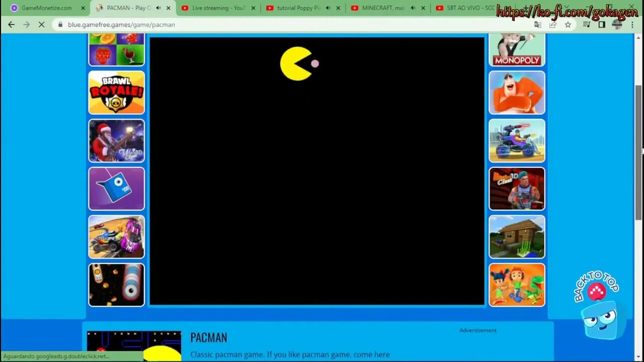Open the Clash 3D soldier game thumbnail
The image size is (644, 362).
click(x=517, y=189)
